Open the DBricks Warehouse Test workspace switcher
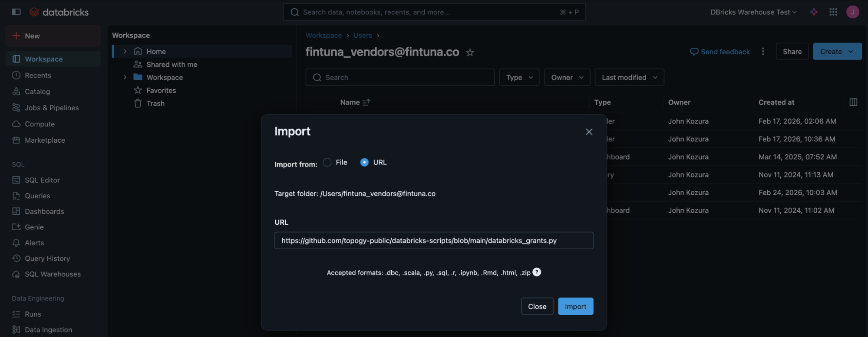Screen dimensions: 868x337 [753, 12]
